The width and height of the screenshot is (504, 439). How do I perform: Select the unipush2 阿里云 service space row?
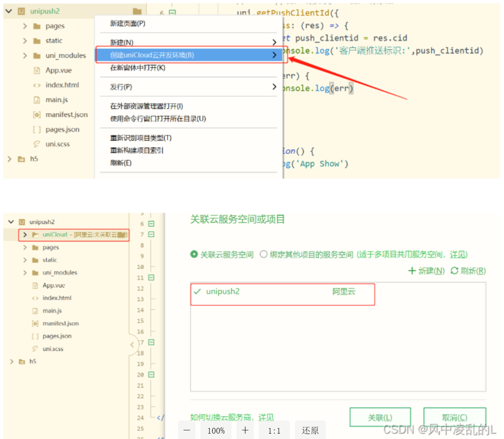(x=282, y=292)
